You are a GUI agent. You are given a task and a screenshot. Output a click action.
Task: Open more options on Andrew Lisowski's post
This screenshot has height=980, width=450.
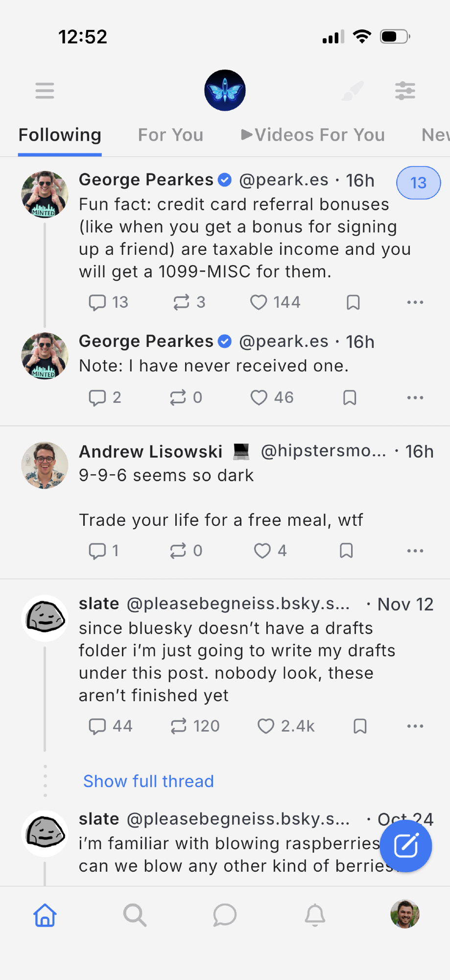(415, 551)
